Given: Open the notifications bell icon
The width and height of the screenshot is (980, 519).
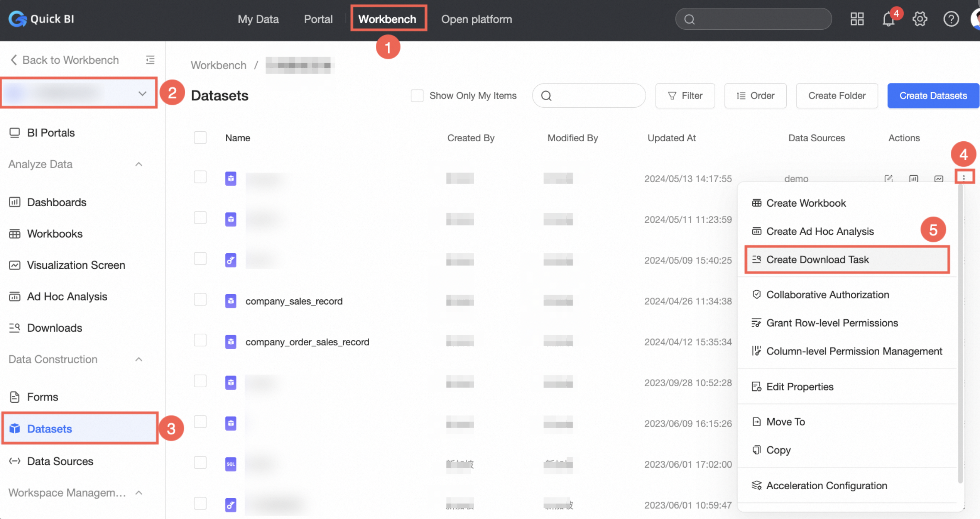Looking at the screenshot, I should coord(888,19).
